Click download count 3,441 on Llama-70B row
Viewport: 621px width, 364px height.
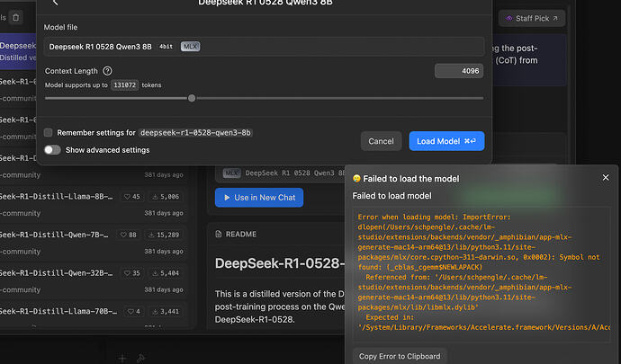coord(166,311)
